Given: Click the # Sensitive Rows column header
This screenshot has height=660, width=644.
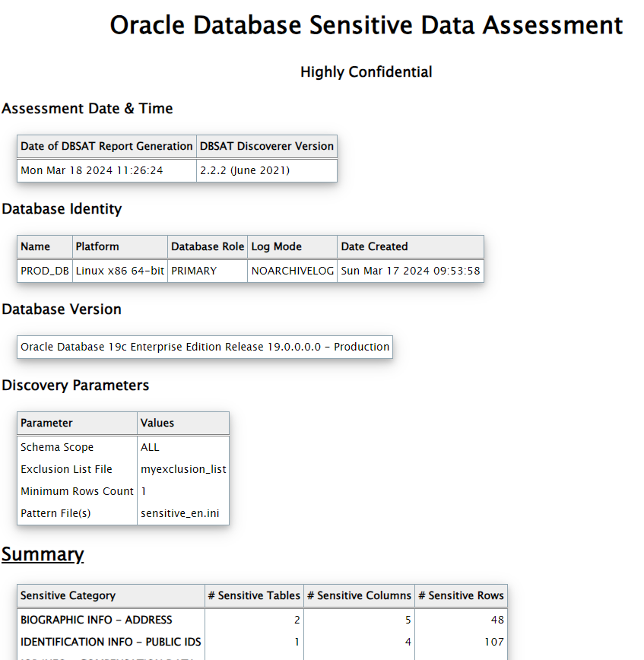Looking at the screenshot, I should click(461, 595).
